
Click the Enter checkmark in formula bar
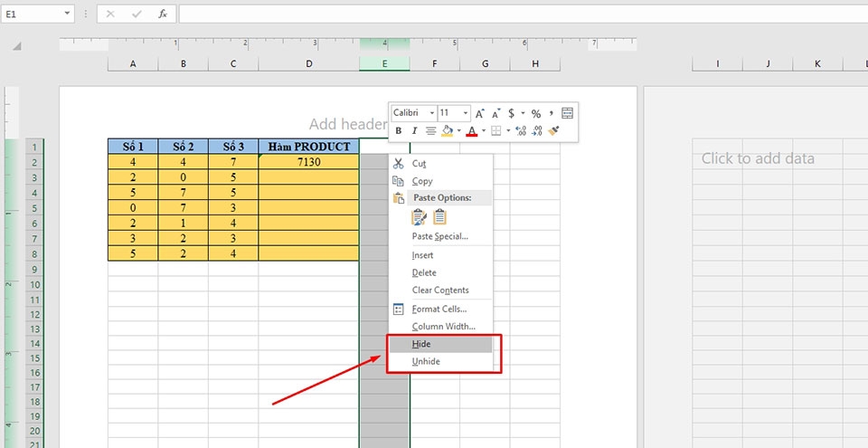pyautogui.click(x=137, y=14)
